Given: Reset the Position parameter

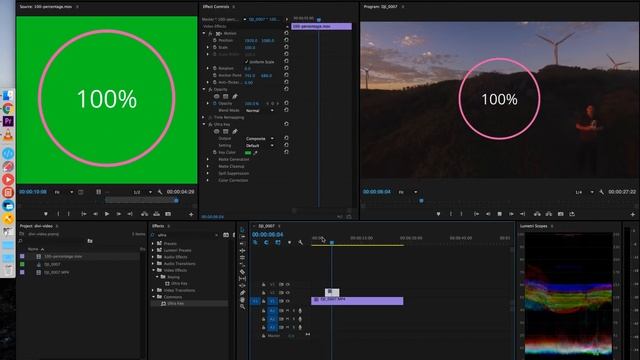Looking at the screenshot, I should 286,40.
